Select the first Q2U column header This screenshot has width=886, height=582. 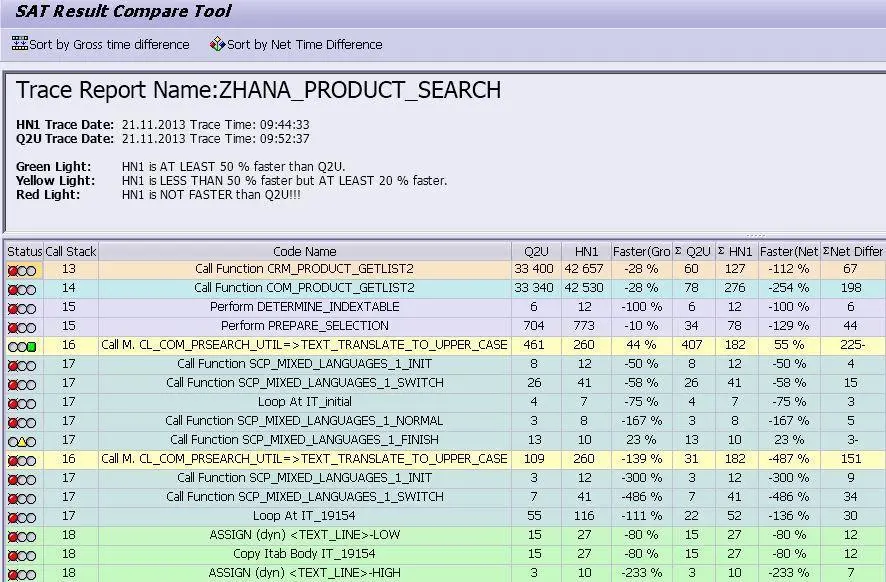pyautogui.click(x=536, y=251)
